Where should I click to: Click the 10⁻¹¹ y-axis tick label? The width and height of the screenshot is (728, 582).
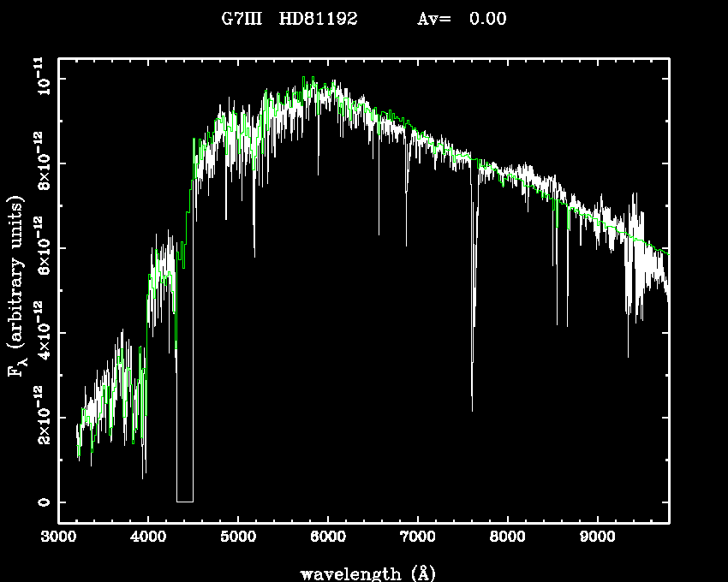41,78
